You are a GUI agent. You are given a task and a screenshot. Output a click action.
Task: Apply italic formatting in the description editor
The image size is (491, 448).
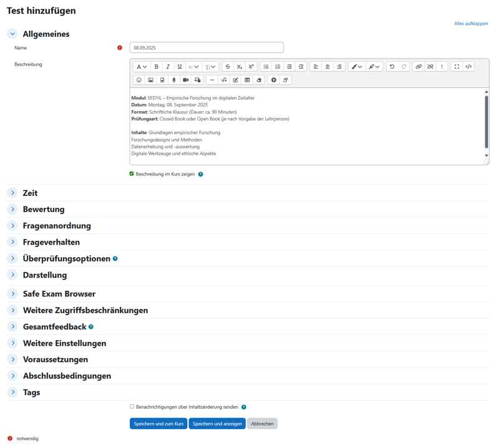(x=168, y=67)
